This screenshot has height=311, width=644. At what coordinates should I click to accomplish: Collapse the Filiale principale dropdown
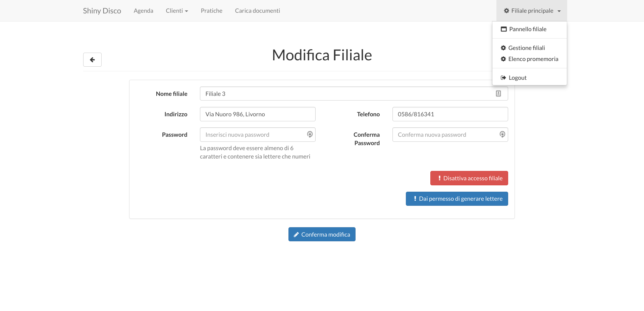tap(532, 11)
